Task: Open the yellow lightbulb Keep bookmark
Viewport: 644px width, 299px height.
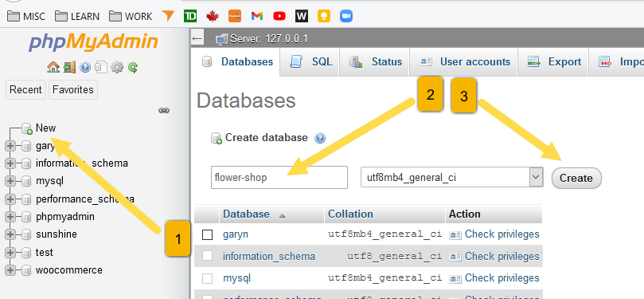Action: tap(324, 16)
